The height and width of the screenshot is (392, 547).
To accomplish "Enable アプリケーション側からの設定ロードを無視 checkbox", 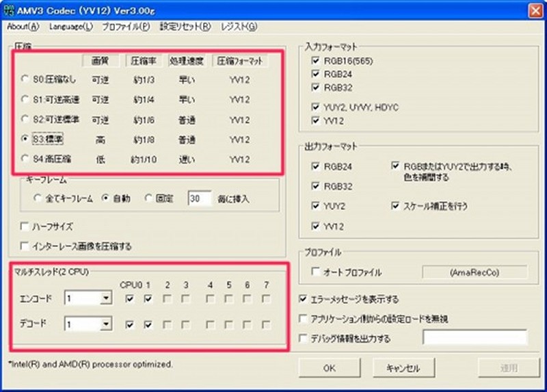I will (303, 319).
